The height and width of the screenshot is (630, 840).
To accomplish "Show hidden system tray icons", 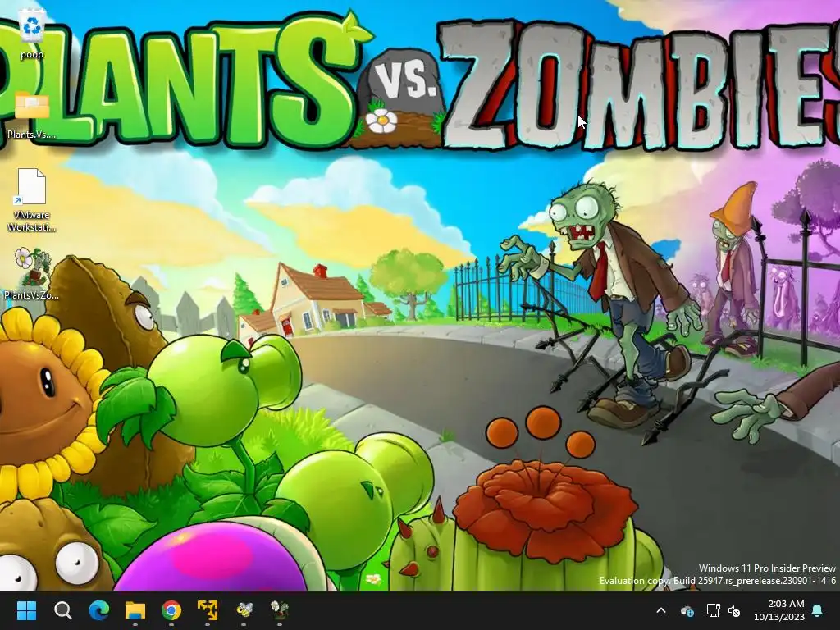I will coord(661,610).
